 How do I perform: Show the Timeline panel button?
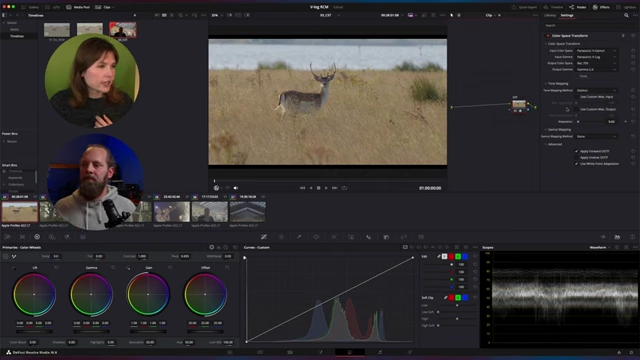pyautogui.click(x=553, y=7)
